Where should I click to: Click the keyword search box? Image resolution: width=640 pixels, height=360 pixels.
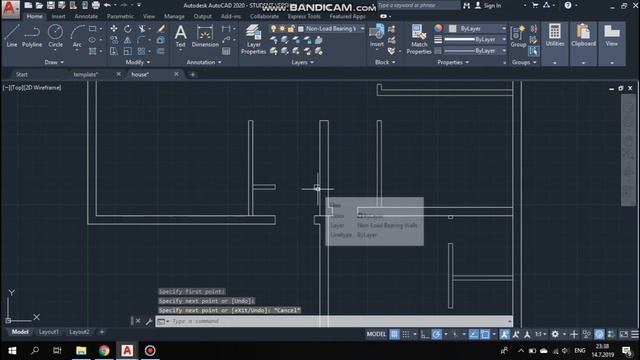coord(418,5)
